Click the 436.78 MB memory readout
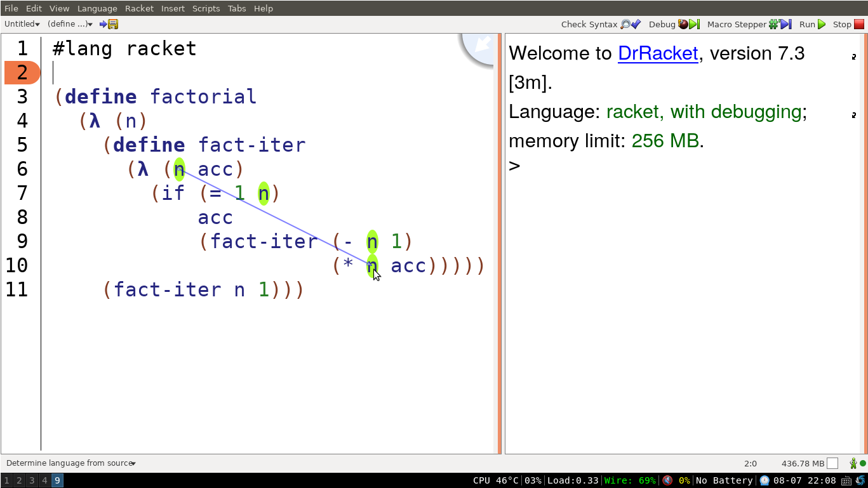This screenshot has height=488, width=868. [803, 464]
